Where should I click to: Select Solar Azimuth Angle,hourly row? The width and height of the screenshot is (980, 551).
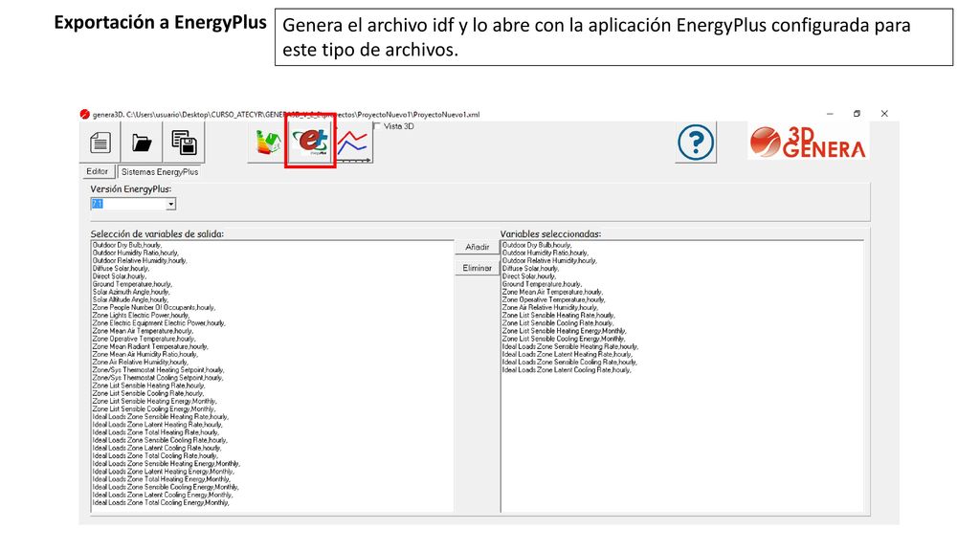(x=131, y=292)
